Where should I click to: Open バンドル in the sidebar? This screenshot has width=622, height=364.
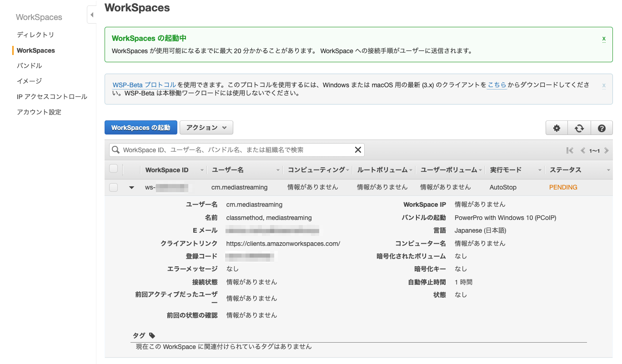tap(30, 65)
